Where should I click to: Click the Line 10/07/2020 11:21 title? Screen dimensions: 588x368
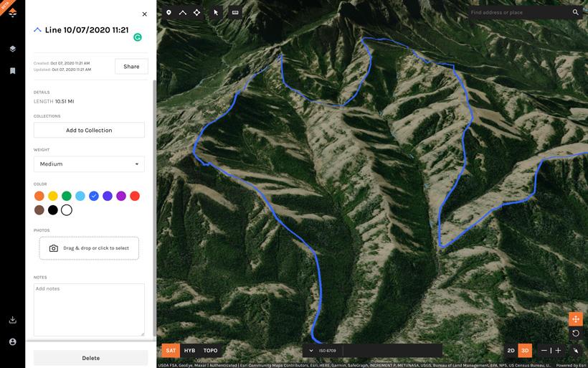point(87,30)
